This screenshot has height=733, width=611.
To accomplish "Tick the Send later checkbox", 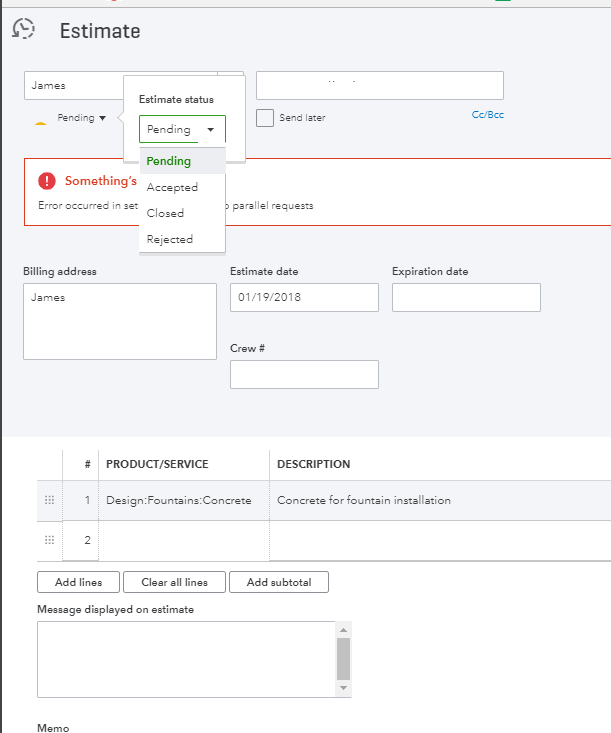I will [265, 118].
